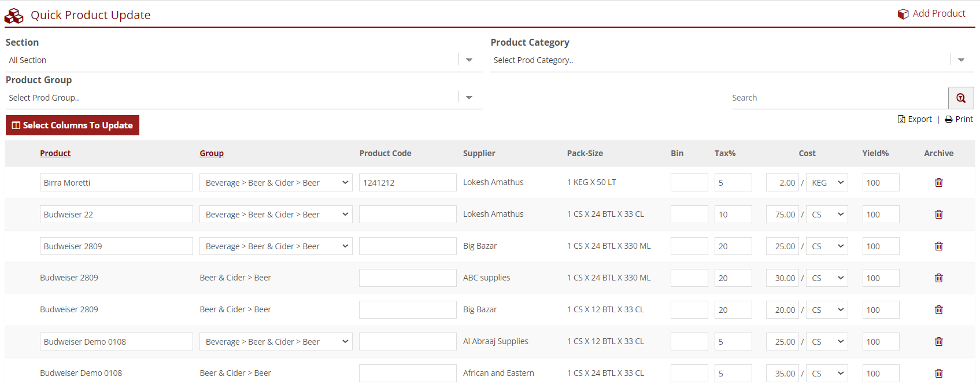Archive the Al Abraaj Supplies product

(938, 342)
